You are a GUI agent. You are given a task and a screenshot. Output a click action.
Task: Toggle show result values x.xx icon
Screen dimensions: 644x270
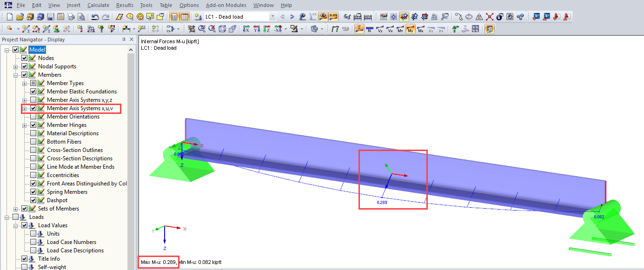(x=333, y=17)
